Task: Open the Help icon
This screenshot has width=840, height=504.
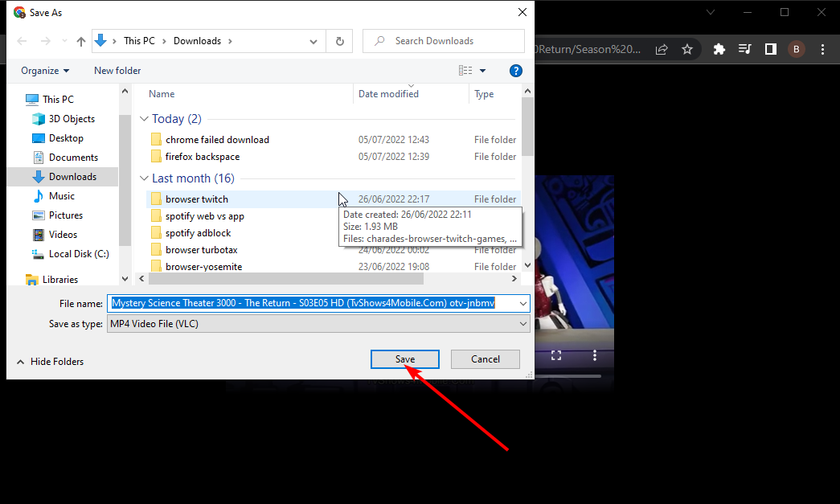Action: coord(516,71)
